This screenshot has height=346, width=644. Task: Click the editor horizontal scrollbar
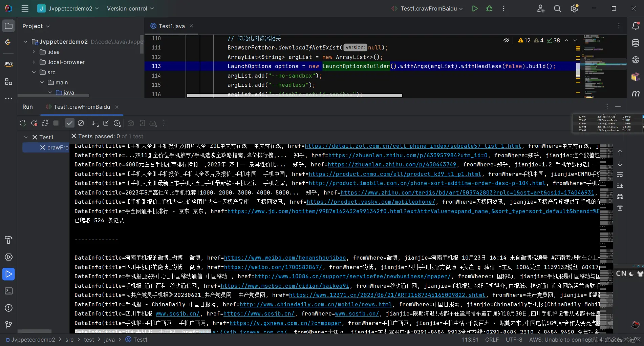click(x=295, y=96)
